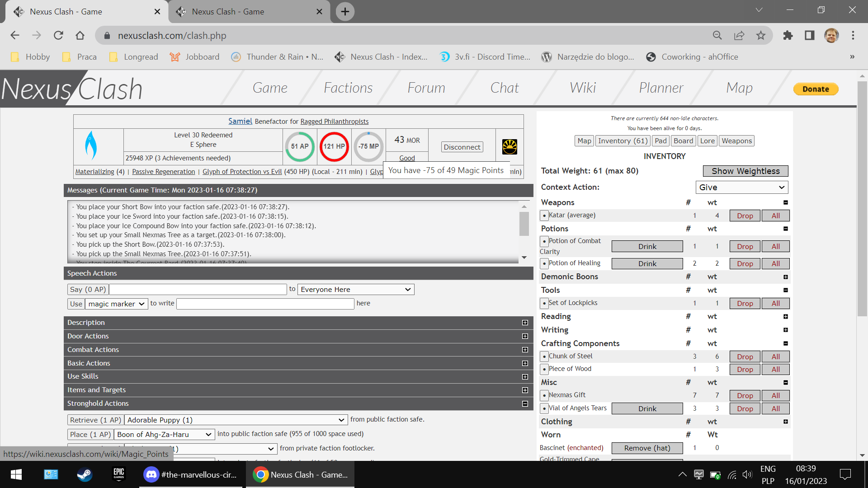This screenshot has height=488, width=868.
Task: Open the Hobby bookmarks folder
Action: point(30,57)
